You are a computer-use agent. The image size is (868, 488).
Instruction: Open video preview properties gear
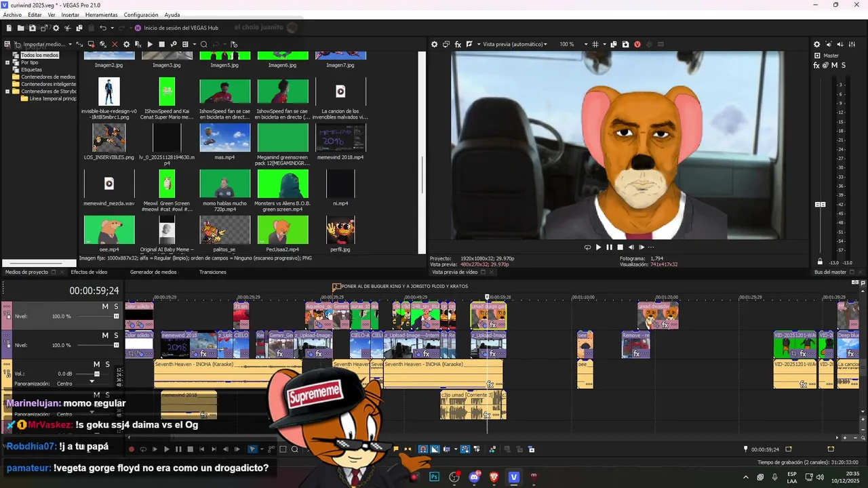pos(435,44)
